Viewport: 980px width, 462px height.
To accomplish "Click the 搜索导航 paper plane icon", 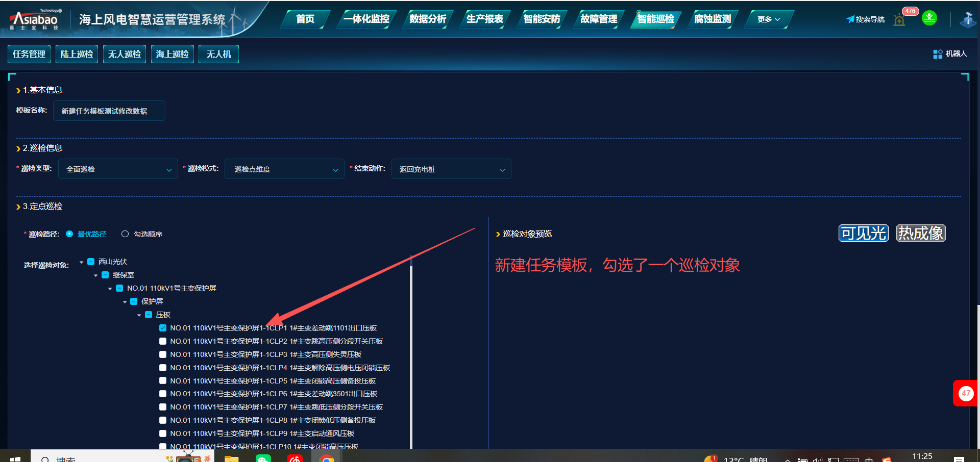I will tap(850, 19).
